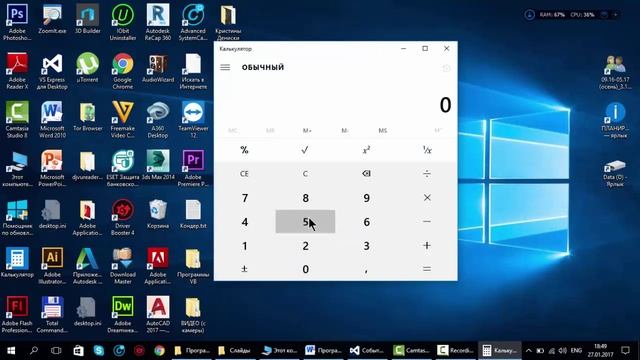
Task: Click the plus operator button
Action: click(x=427, y=246)
